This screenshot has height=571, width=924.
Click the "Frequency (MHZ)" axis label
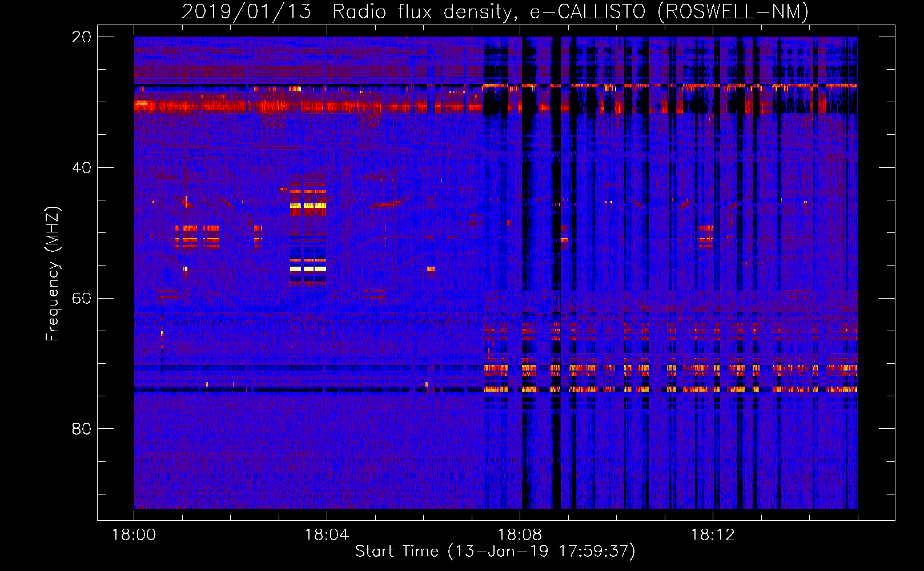click(53, 274)
